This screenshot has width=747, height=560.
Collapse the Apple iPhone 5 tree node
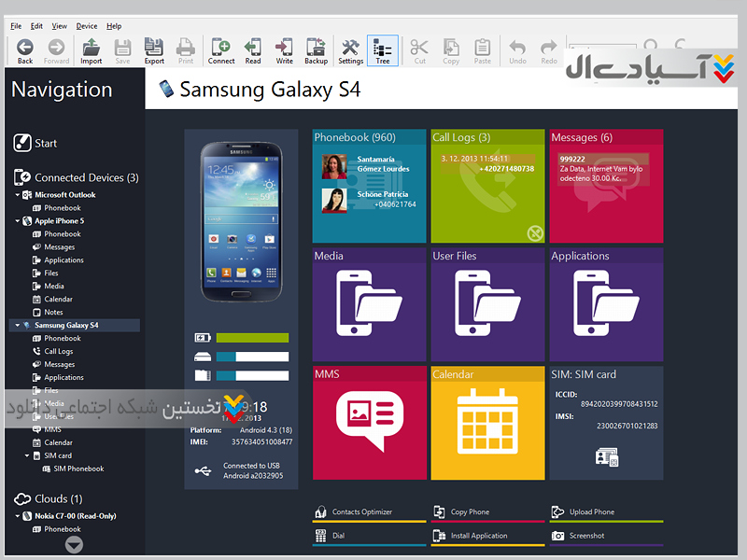point(18,221)
